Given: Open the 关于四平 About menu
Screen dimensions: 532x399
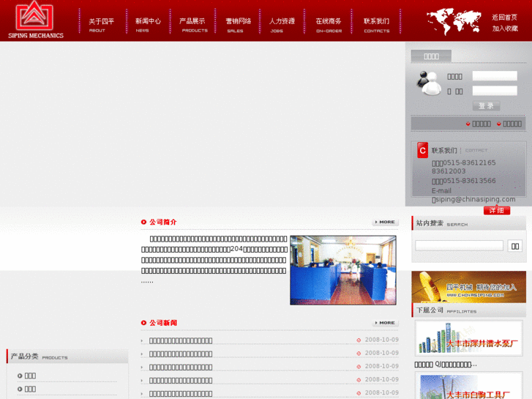Looking at the screenshot, I should click(x=101, y=25).
